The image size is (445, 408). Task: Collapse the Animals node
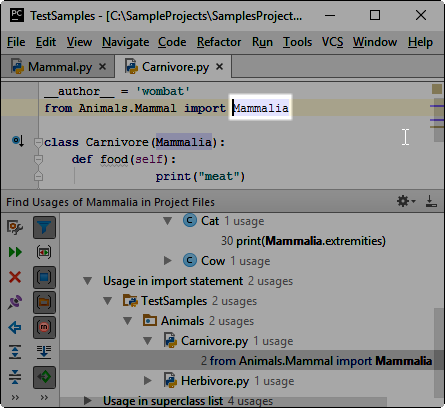pyautogui.click(x=127, y=321)
